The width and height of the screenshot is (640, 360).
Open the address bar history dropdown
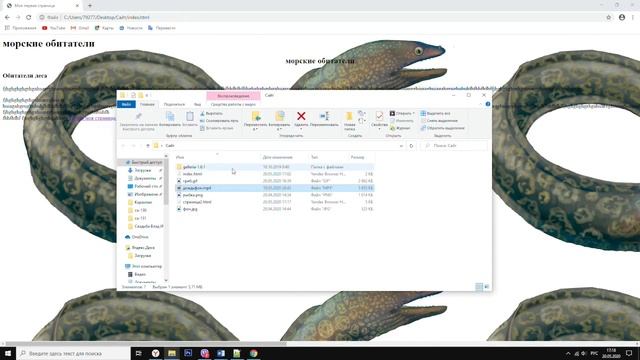tap(401, 146)
